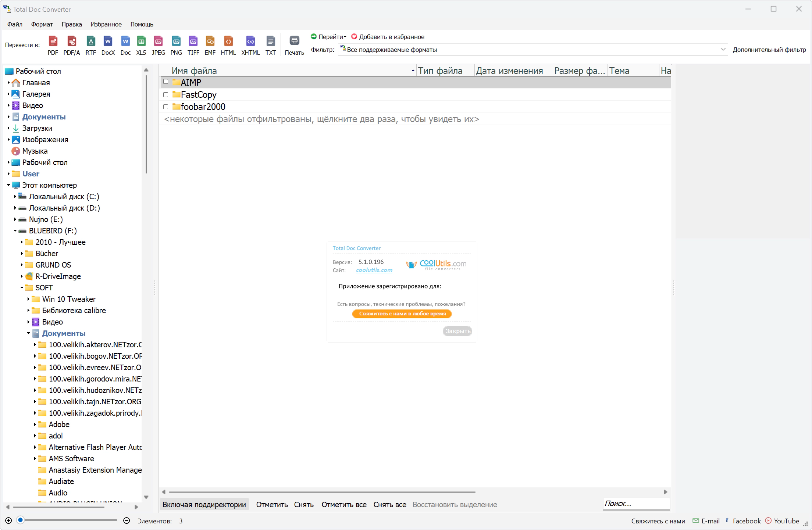Pick TIFF output format icon

pyautogui.click(x=193, y=41)
